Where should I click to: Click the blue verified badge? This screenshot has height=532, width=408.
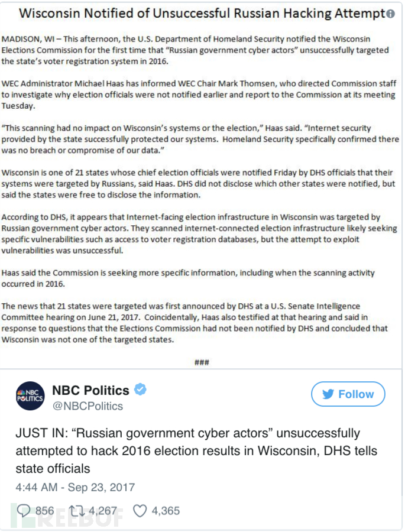click(140, 389)
